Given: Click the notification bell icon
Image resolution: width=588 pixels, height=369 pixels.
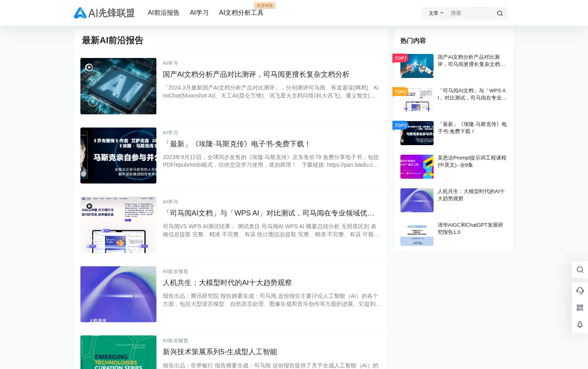Looking at the screenshot, I should point(580,324).
